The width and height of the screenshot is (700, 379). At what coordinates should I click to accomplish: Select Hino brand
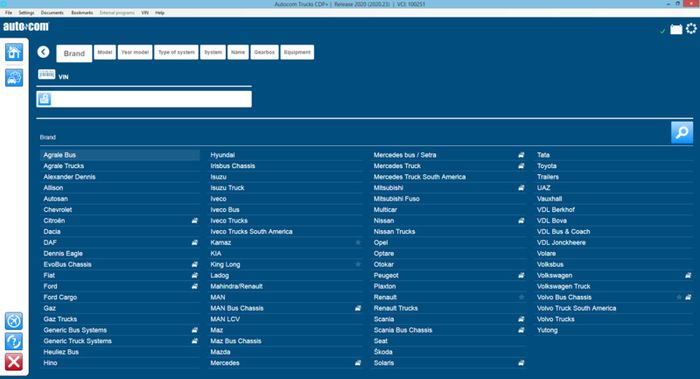[120, 363]
